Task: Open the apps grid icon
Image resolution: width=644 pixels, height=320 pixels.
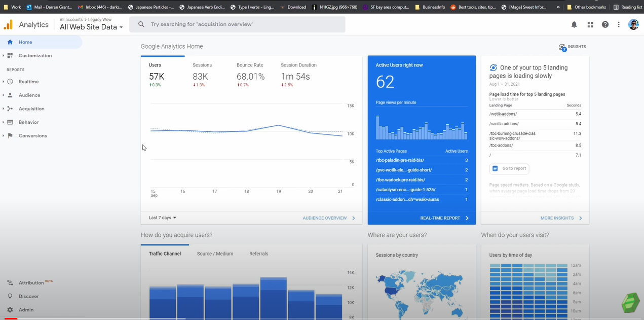Action: pyautogui.click(x=590, y=24)
